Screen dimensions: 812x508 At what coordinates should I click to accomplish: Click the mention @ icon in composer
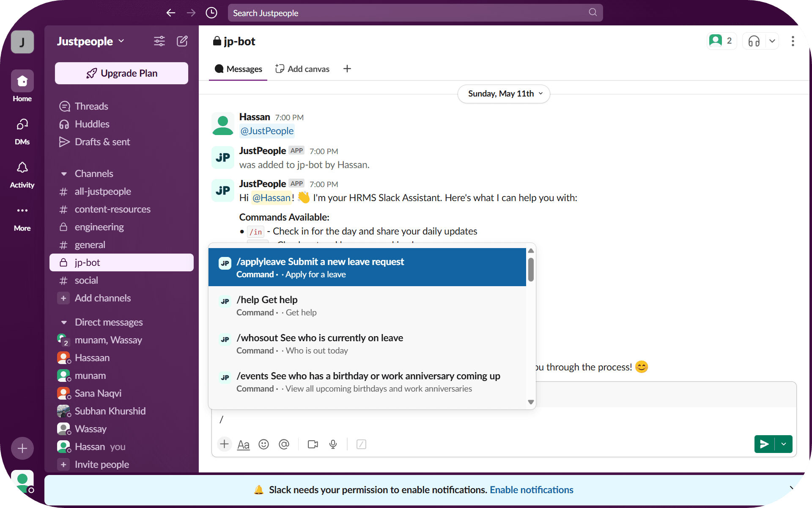(x=284, y=444)
